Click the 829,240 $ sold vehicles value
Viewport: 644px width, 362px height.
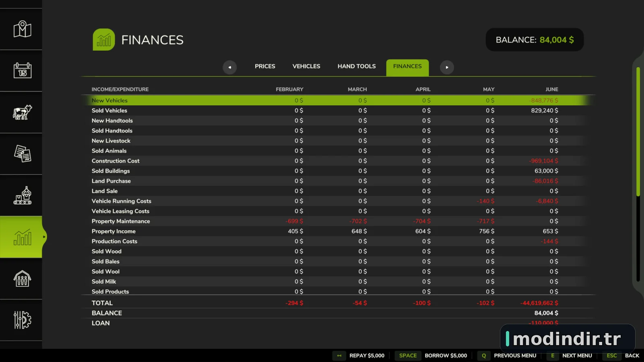tap(545, 111)
